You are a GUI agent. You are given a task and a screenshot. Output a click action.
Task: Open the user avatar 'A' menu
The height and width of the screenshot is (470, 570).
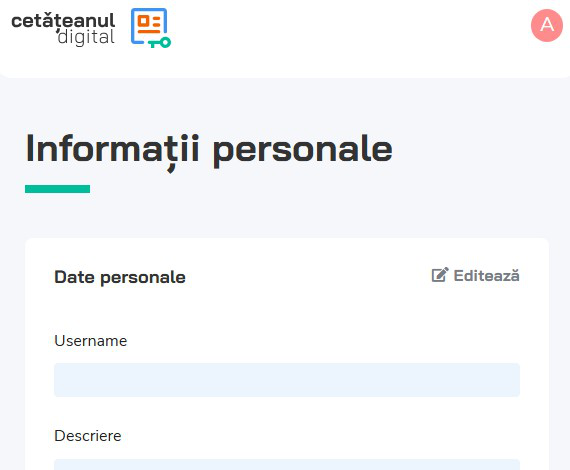click(x=547, y=25)
